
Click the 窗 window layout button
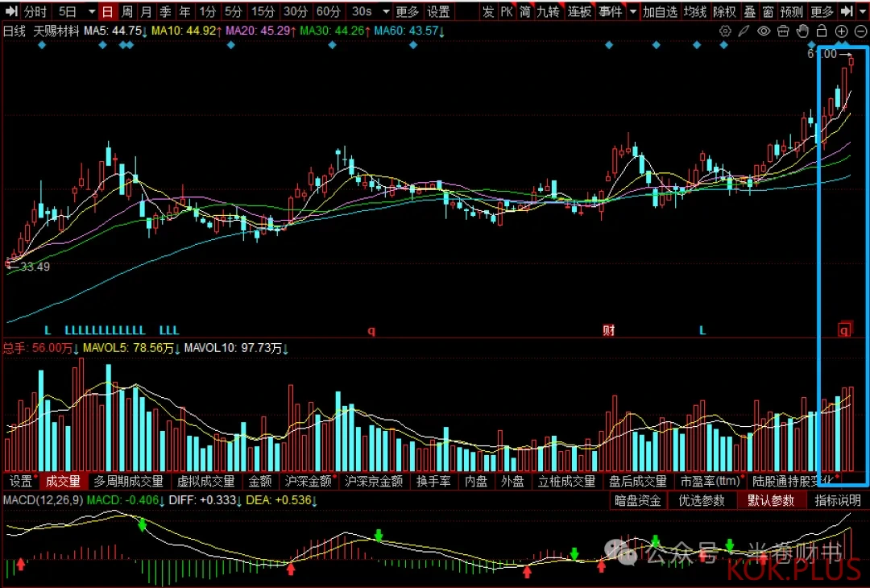click(x=768, y=11)
